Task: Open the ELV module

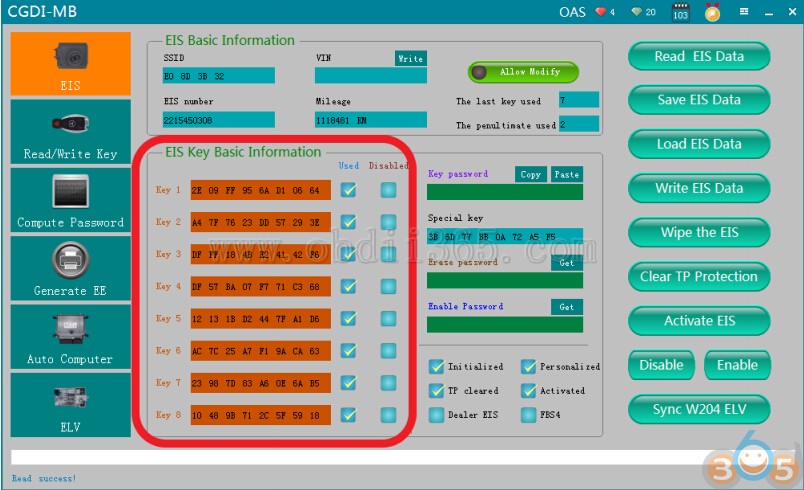Action: (71, 405)
